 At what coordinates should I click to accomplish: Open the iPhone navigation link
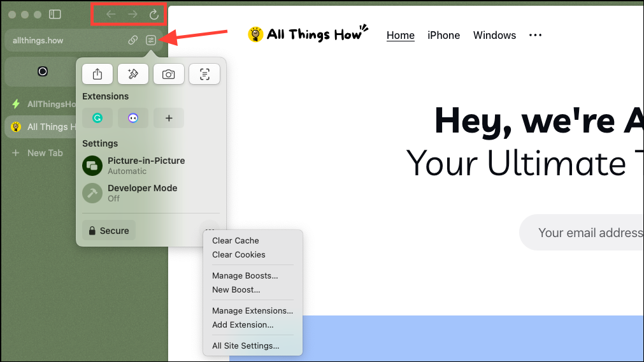[443, 35]
